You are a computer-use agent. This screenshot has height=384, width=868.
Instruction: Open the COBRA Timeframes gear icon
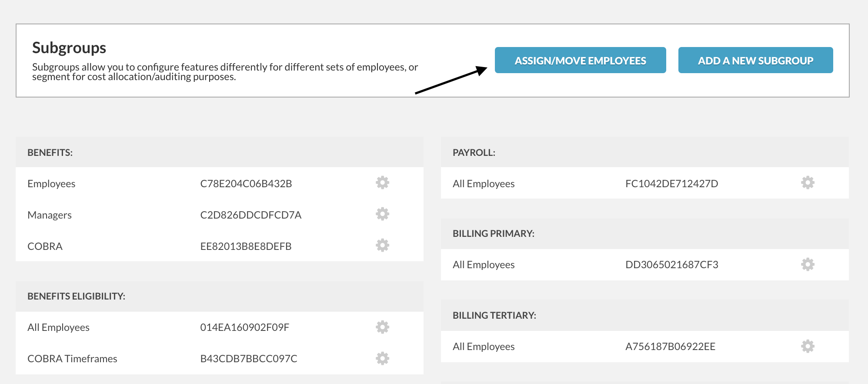tap(382, 359)
